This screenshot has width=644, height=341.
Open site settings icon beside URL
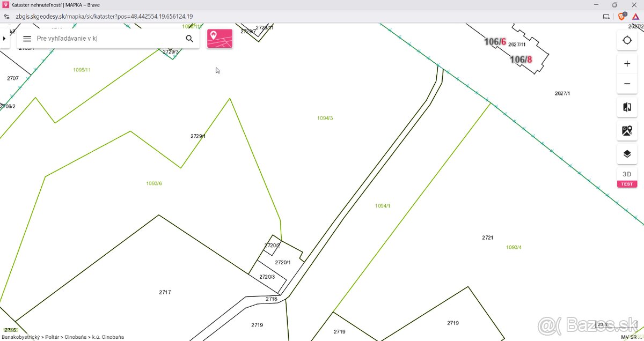click(x=6, y=16)
